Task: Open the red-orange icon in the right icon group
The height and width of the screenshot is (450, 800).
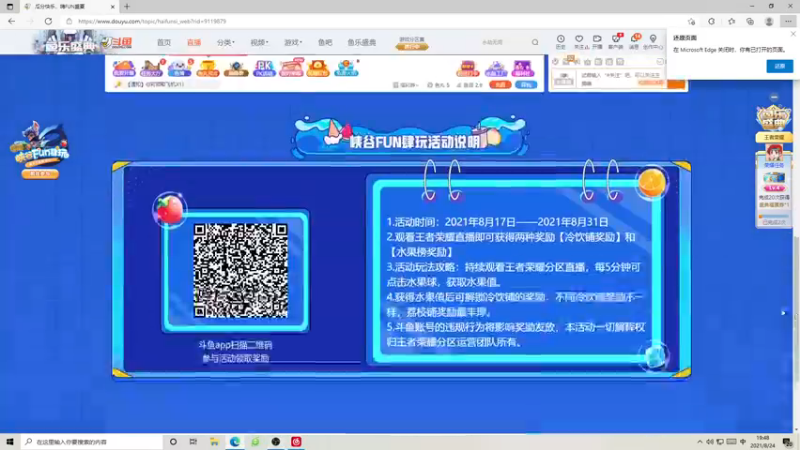Action: 468,68
